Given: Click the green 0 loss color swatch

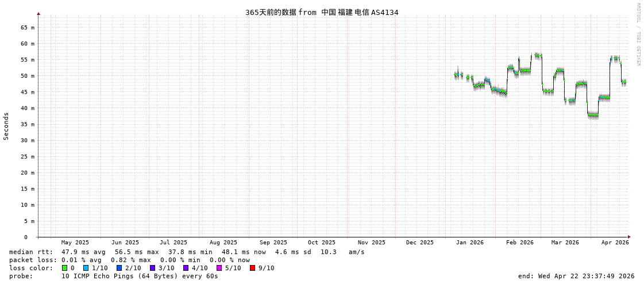Looking at the screenshot, I should (x=65, y=268).
